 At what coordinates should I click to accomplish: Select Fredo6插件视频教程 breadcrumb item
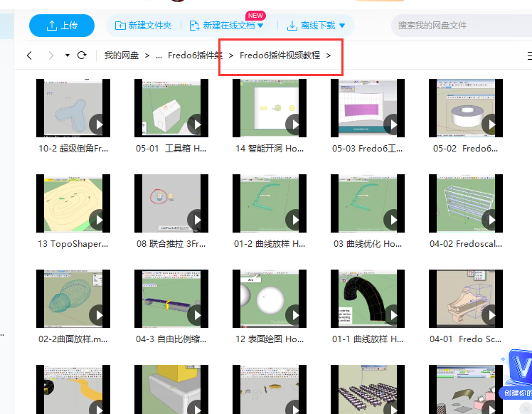[x=280, y=55]
